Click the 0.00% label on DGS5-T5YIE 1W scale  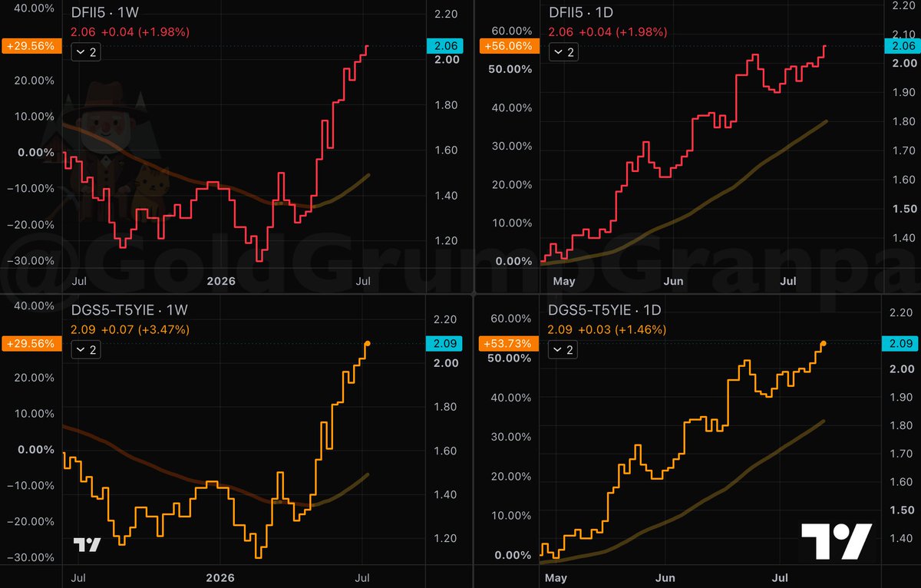pyautogui.click(x=36, y=449)
